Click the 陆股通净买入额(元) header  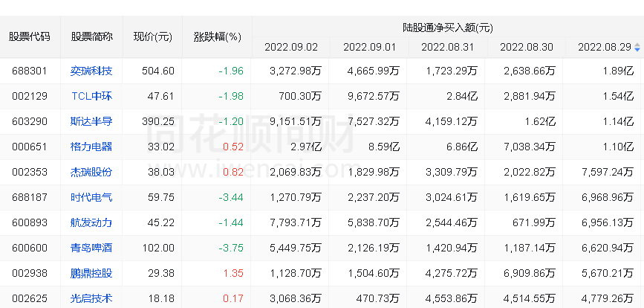click(448, 28)
